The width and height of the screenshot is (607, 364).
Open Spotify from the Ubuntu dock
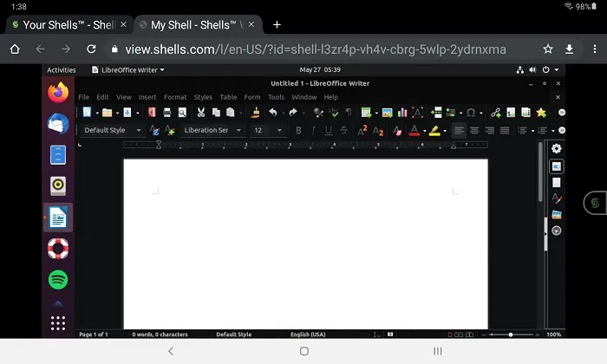click(58, 280)
